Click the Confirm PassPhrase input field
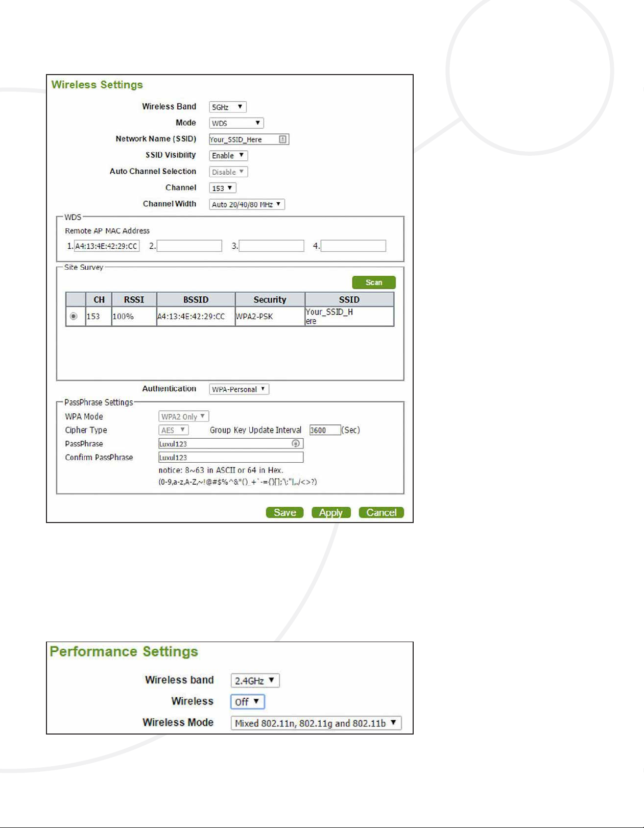This screenshot has height=828, width=644. pos(231,457)
